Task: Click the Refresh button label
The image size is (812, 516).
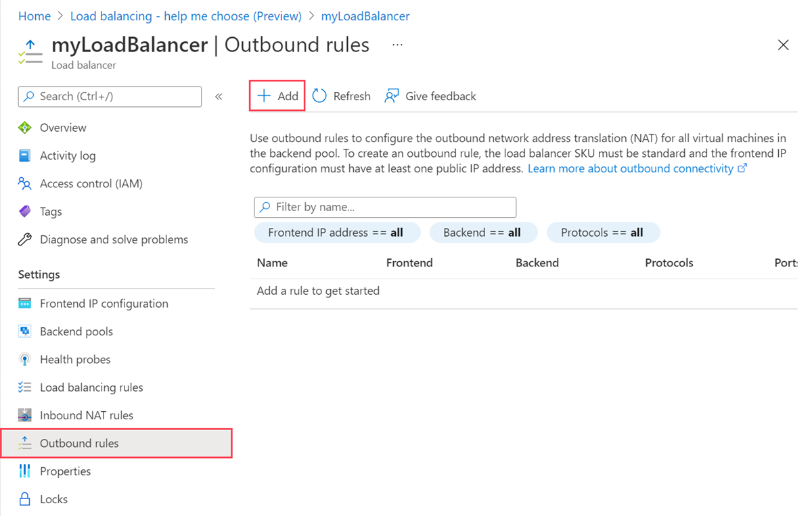Action: pyautogui.click(x=352, y=96)
